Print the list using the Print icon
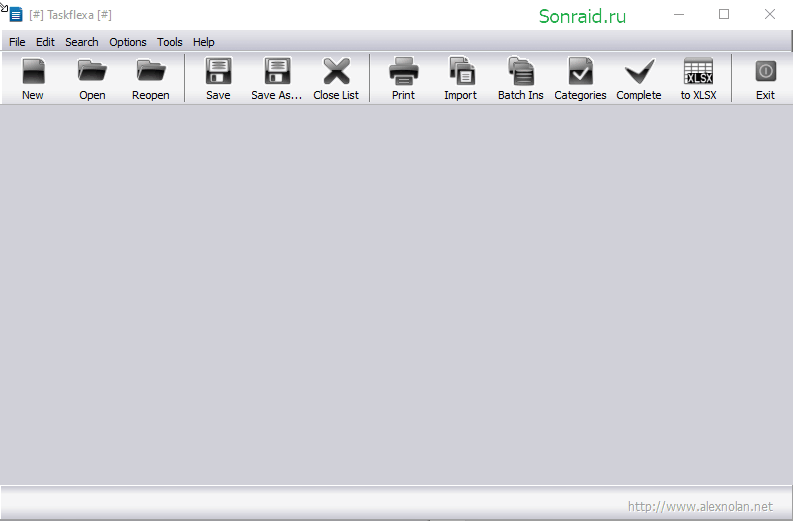The width and height of the screenshot is (793, 521). (404, 71)
